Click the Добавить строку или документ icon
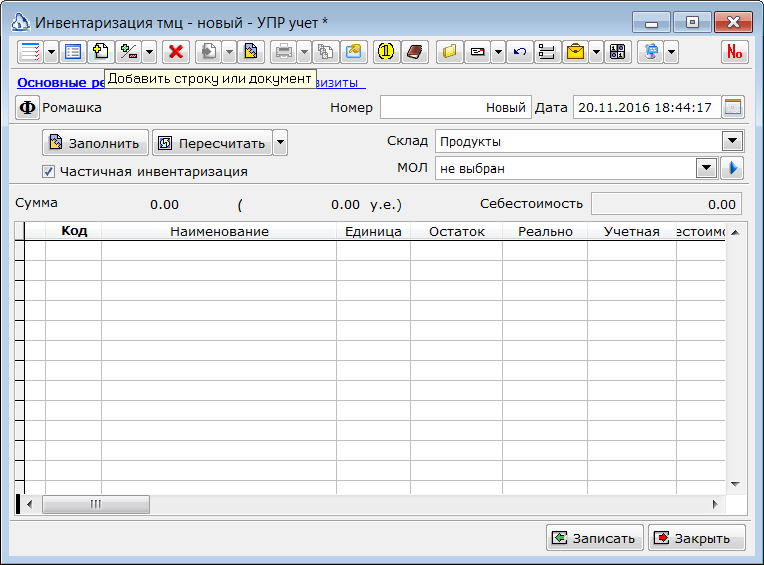 point(101,52)
